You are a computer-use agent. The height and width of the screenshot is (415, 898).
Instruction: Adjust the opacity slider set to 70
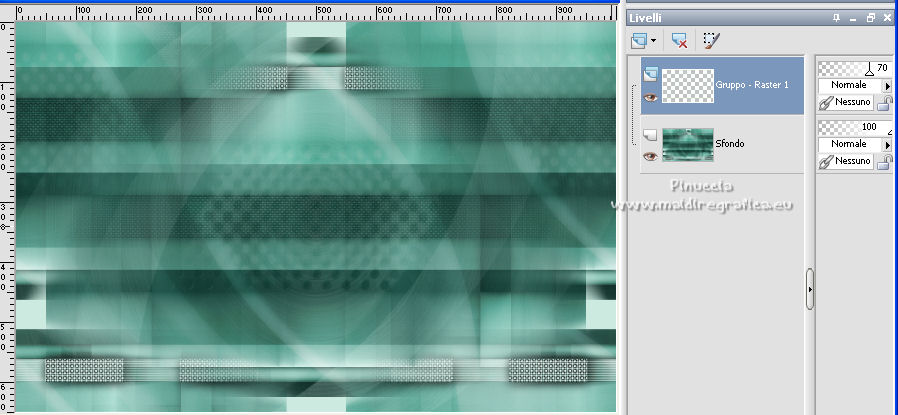854,69
